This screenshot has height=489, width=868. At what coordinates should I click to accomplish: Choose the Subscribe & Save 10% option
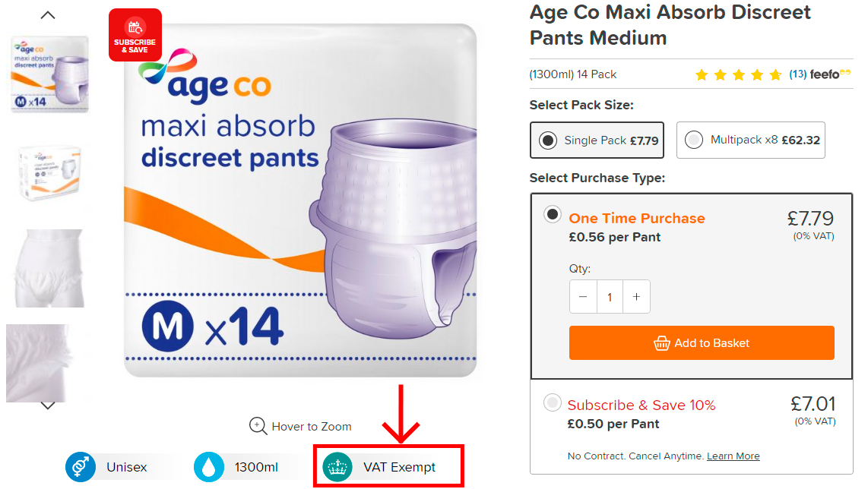tap(553, 402)
